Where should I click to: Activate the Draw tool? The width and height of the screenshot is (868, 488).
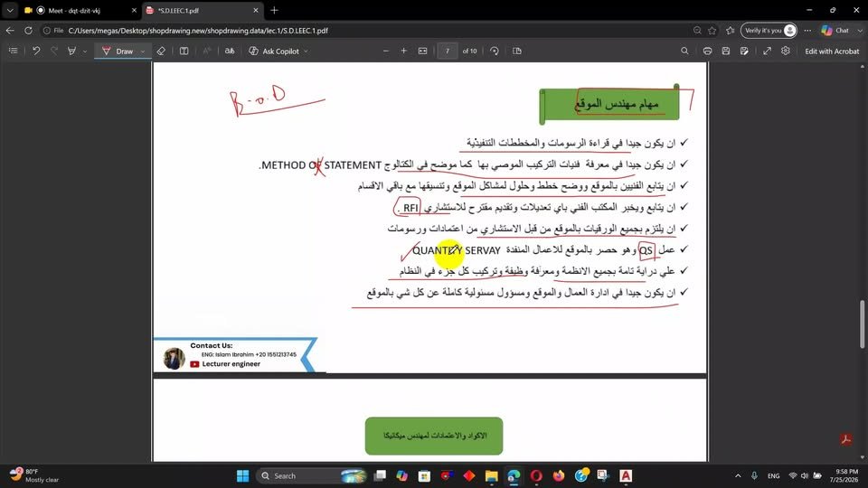118,51
